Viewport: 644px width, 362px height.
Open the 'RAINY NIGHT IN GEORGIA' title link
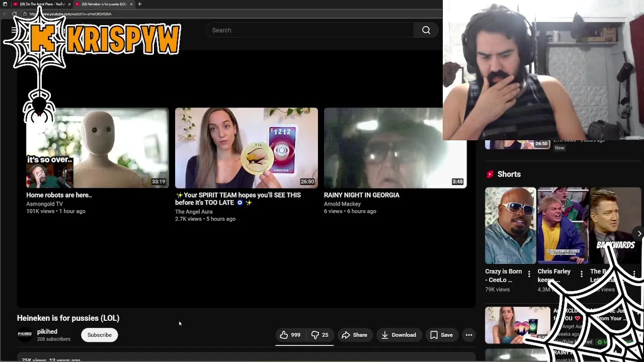click(362, 195)
